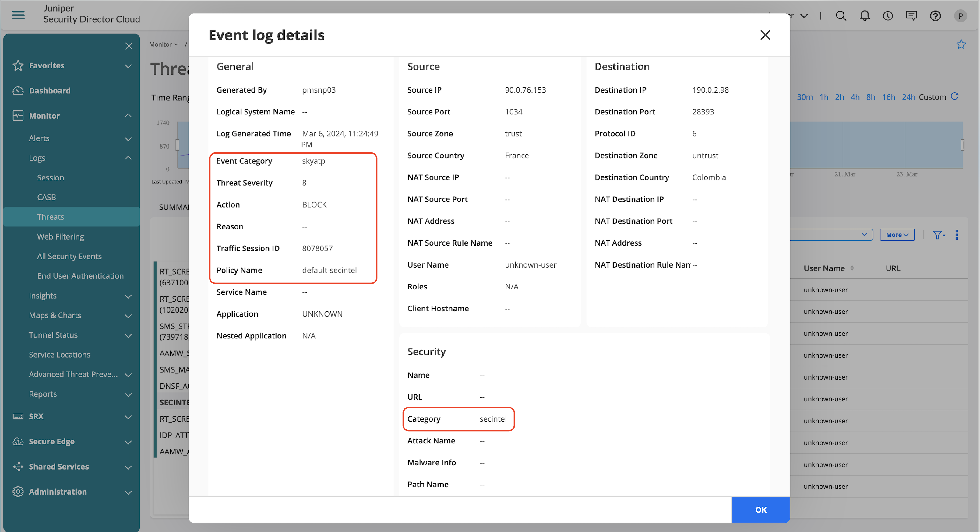The image size is (980, 532).
Task: Add page to favorites star
Action: tap(961, 44)
